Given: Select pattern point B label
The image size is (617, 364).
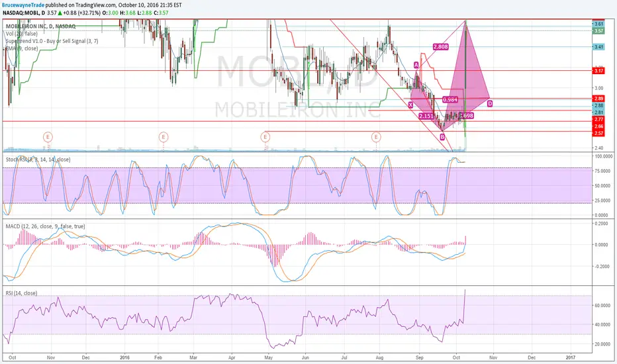Looking at the screenshot, I should [x=442, y=137].
